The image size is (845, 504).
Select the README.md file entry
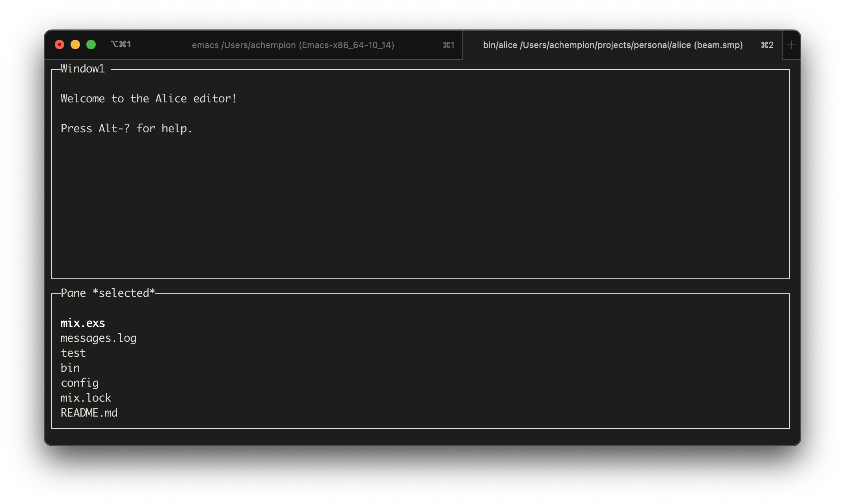coord(89,413)
